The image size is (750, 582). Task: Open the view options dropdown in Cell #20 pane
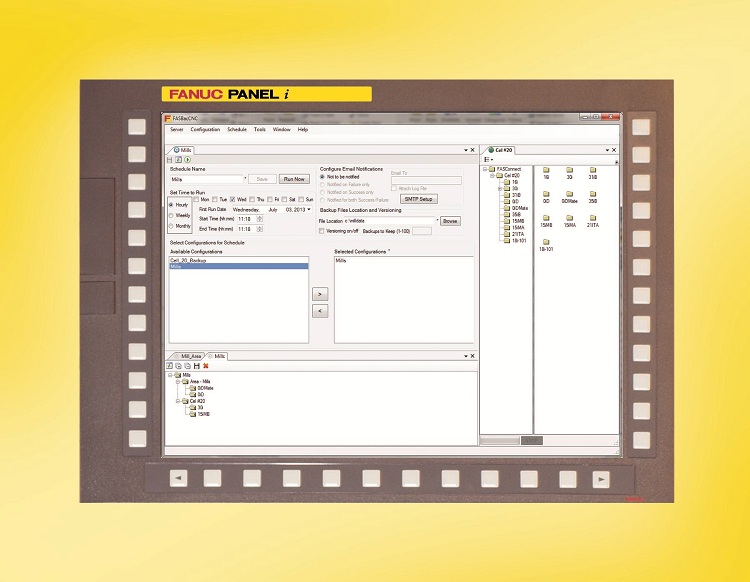tap(488, 160)
